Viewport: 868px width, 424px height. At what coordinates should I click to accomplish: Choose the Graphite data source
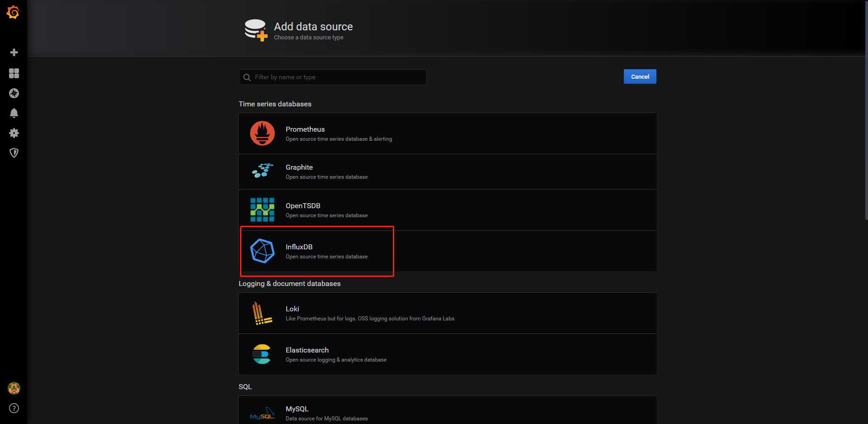point(447,172)
